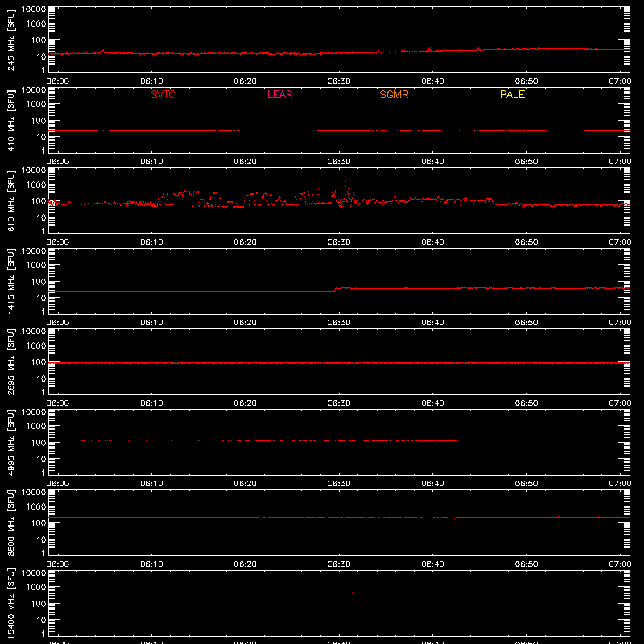Image resolution: width=644 pixels, height=644 pixels.
Task: Click the 10 y-axis value on the 1415 MHz plot
Action: pos(41,298)
